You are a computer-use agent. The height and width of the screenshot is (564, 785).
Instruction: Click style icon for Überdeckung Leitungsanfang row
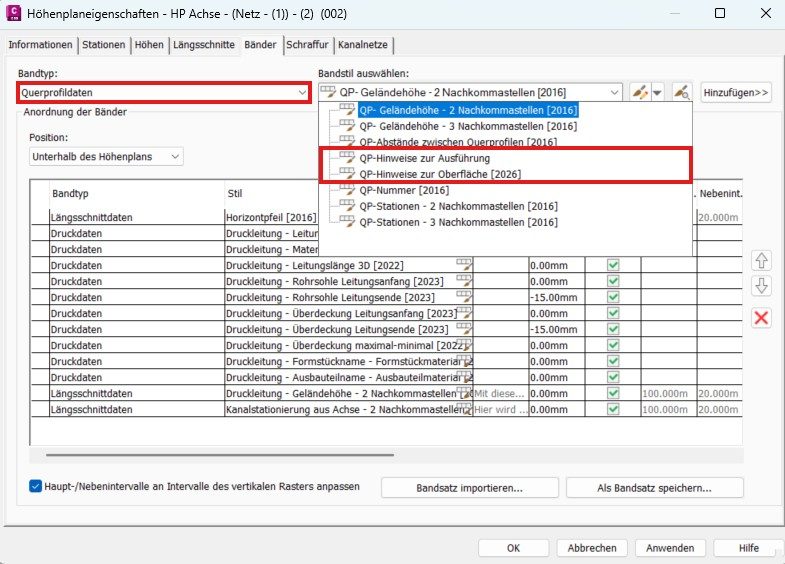tap(464, 312)
